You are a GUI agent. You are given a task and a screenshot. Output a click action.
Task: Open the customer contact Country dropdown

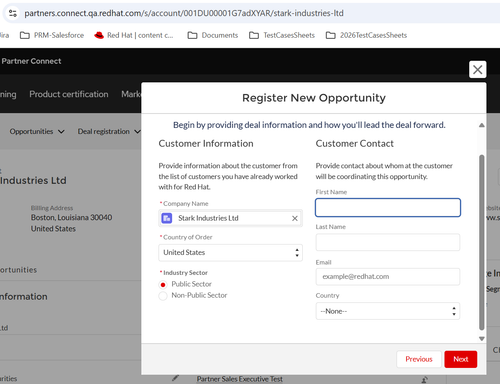(x=388, y=311)
